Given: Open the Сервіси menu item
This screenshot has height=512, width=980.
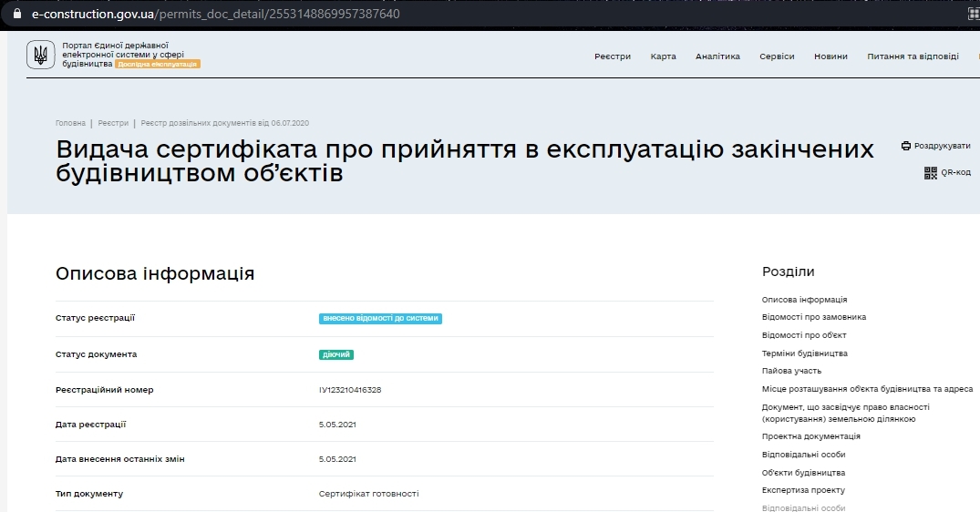Looking at the screenshot, I should [x=777, y=56].
